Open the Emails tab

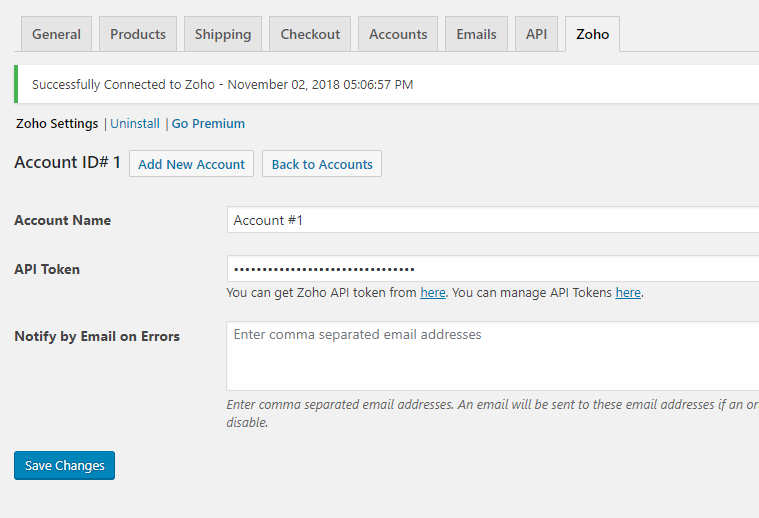click(x=476, y=34)
